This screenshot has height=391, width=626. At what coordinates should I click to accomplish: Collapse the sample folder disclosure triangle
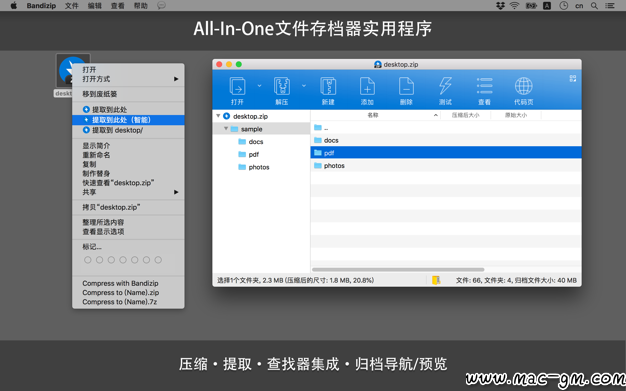click(226, 129)
